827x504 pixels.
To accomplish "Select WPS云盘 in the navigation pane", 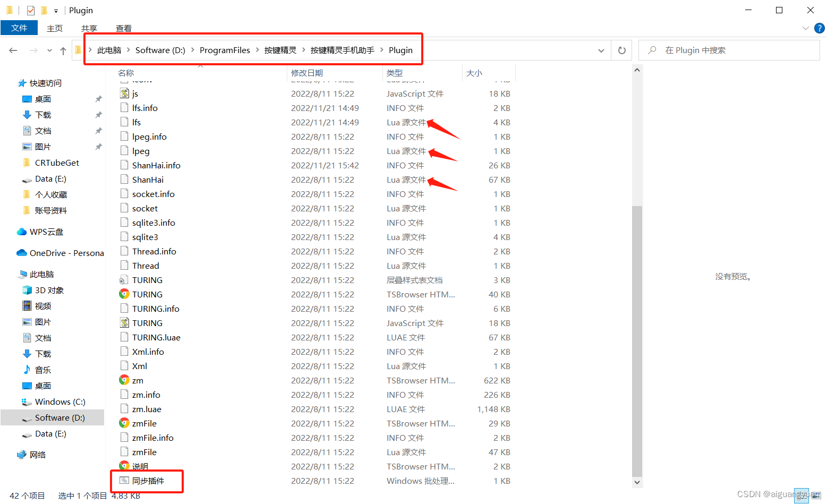I will pyautogui.click(x=46, y=232).
